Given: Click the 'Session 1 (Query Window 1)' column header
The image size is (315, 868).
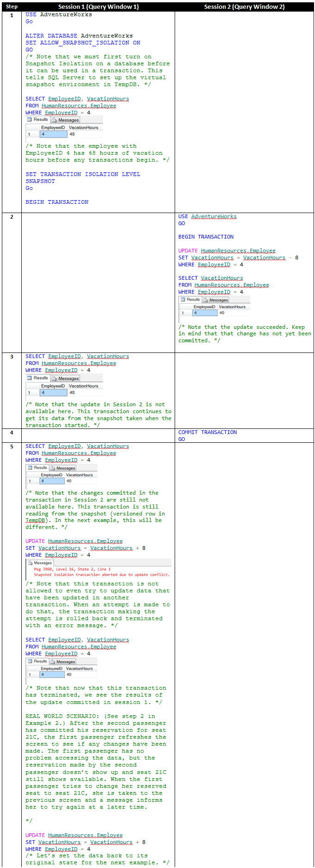Looking at the screenshot, I should click(x=98, y=6).
